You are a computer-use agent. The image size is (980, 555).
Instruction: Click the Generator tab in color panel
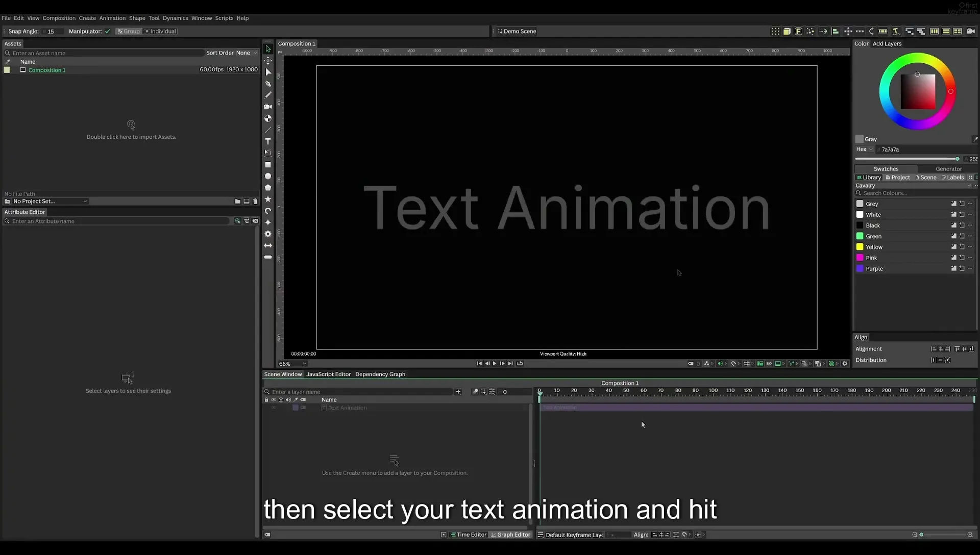pyautogui.click(x=948, y=169)
